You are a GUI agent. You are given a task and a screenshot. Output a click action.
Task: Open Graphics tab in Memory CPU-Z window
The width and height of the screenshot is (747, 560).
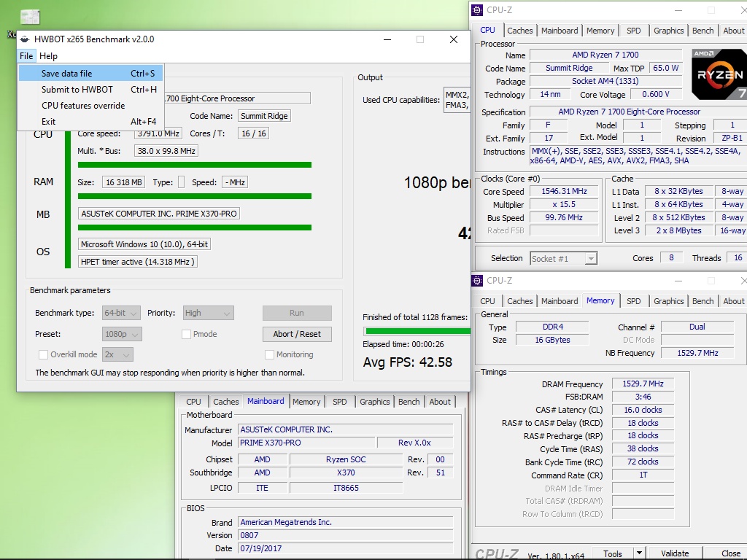pos(668,301)
